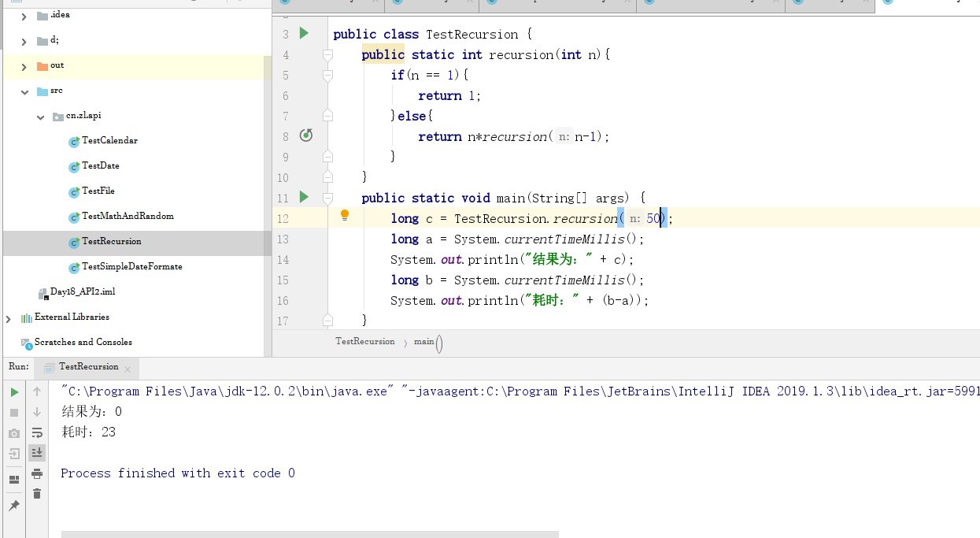Open TestSimpleDateFormate class
Screen dimensions: 980x538
131,266
